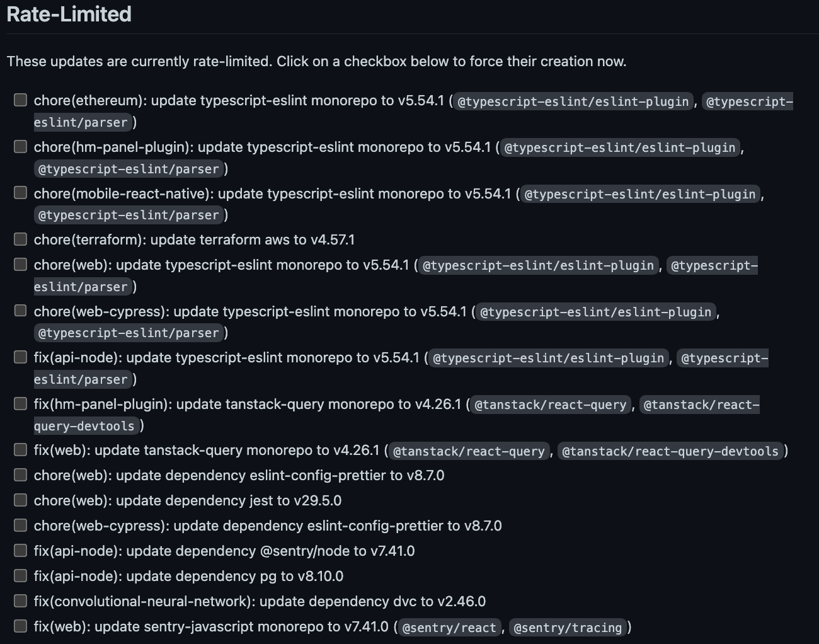The image size is (819, 644).
Task: Enable the chore(hm-panel-plugin) typescript-eslint update
Action: coord(20,146)
